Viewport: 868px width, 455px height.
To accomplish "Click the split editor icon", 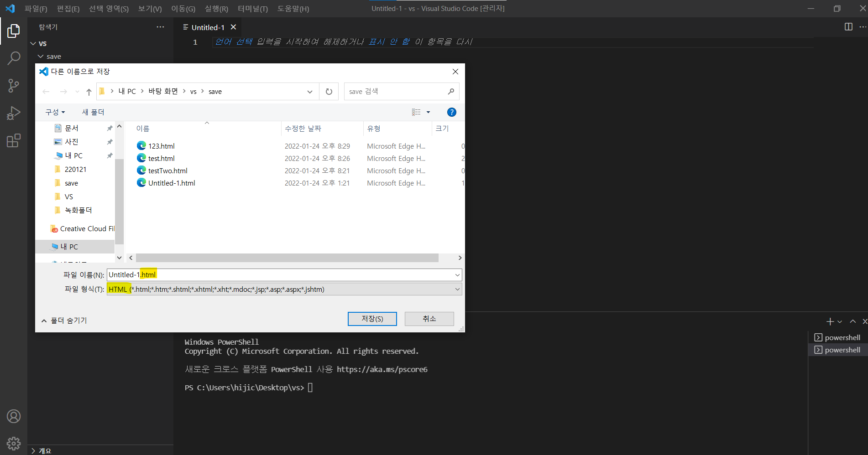I will [x=848, y=27].
